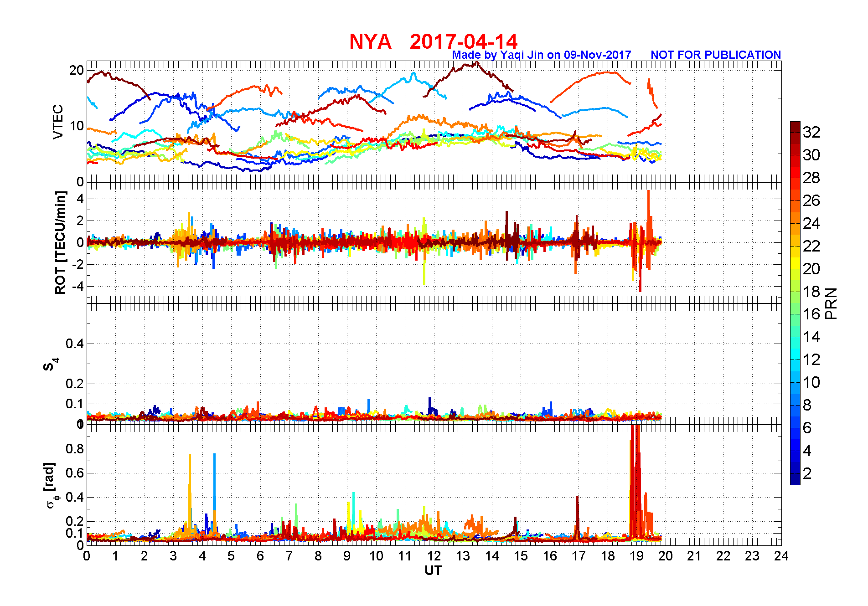Select the "0.4" tick on the S4 y-axis
Screen dimensions: 868x606
[75, 344]
